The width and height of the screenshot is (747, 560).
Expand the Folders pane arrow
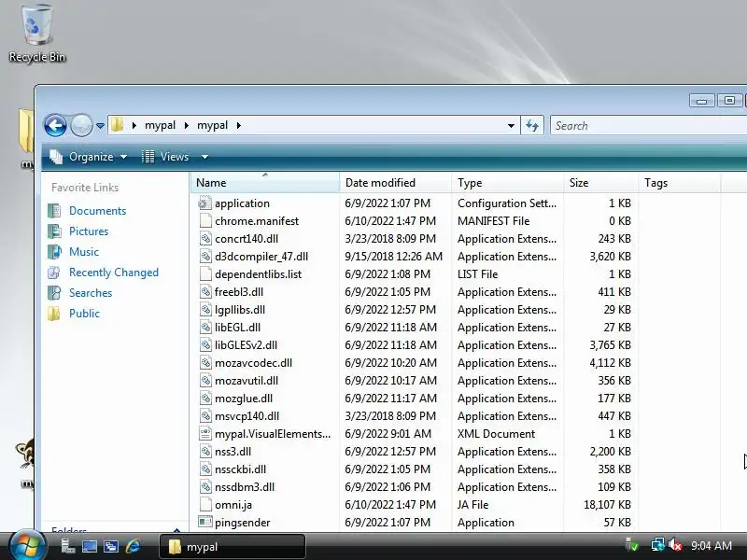click(x=176, y=530)
